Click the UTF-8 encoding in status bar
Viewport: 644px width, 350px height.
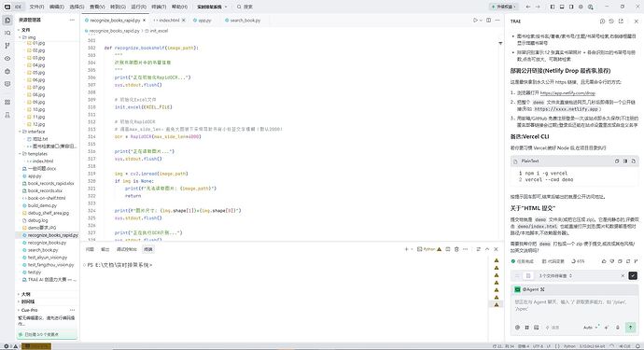pyautogui.click(x=538, y=346)
